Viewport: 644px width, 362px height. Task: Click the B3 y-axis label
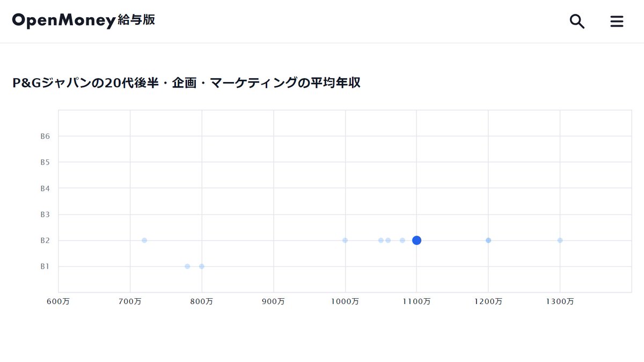click(46, 215)
